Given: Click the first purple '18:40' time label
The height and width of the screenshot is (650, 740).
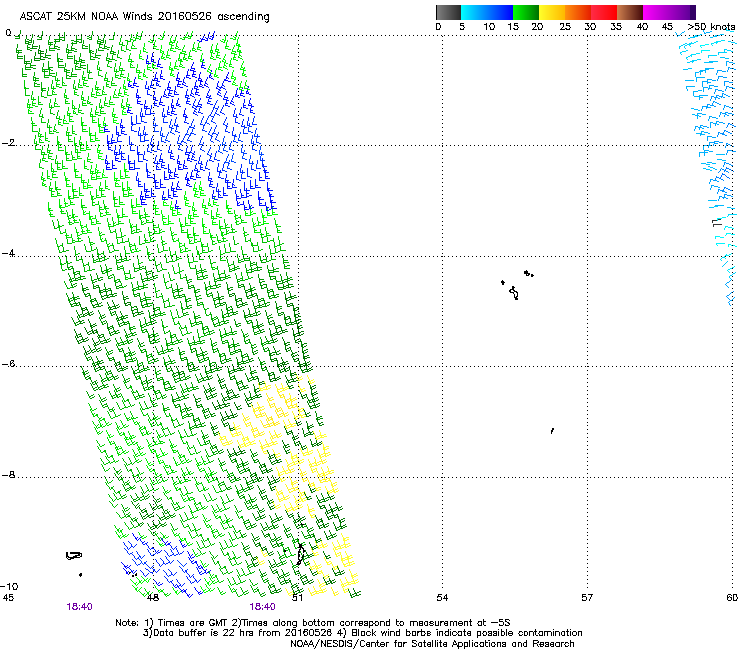Looking at the screenshot, I should (x=79, y=607).
